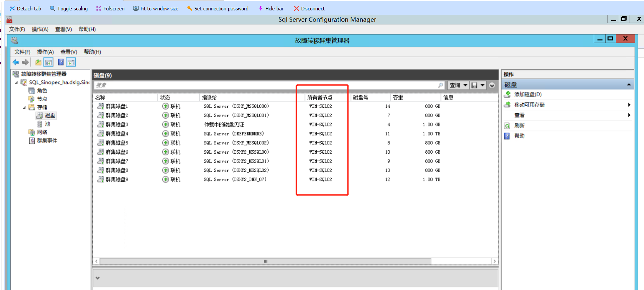Open 帮助(H) menu in Sql Server Configuration Manager
644x290 pixels.
pos(87,29)
